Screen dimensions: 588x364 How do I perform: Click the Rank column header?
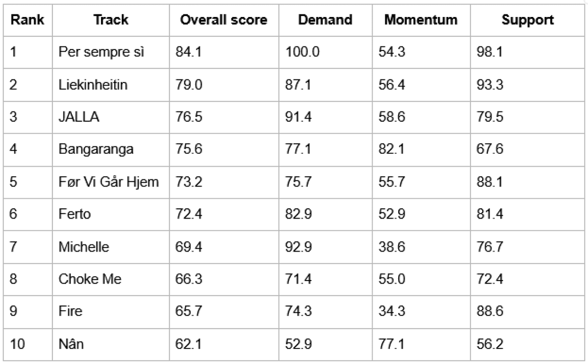coord(27,20)
